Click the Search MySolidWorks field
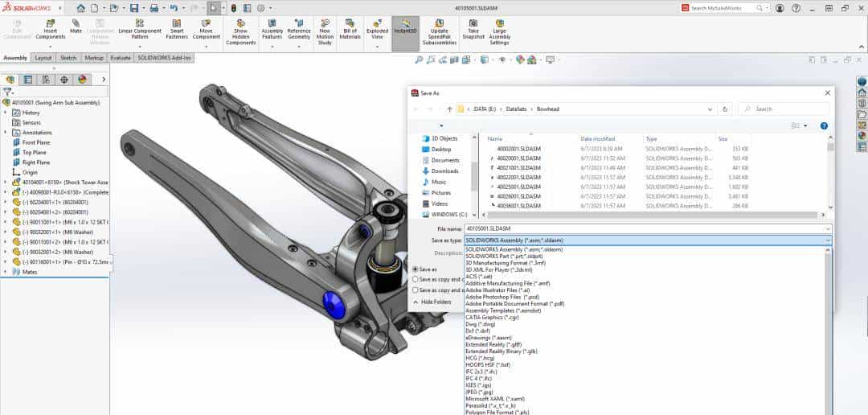Screen dimensions: 868x415 (723, 8)
